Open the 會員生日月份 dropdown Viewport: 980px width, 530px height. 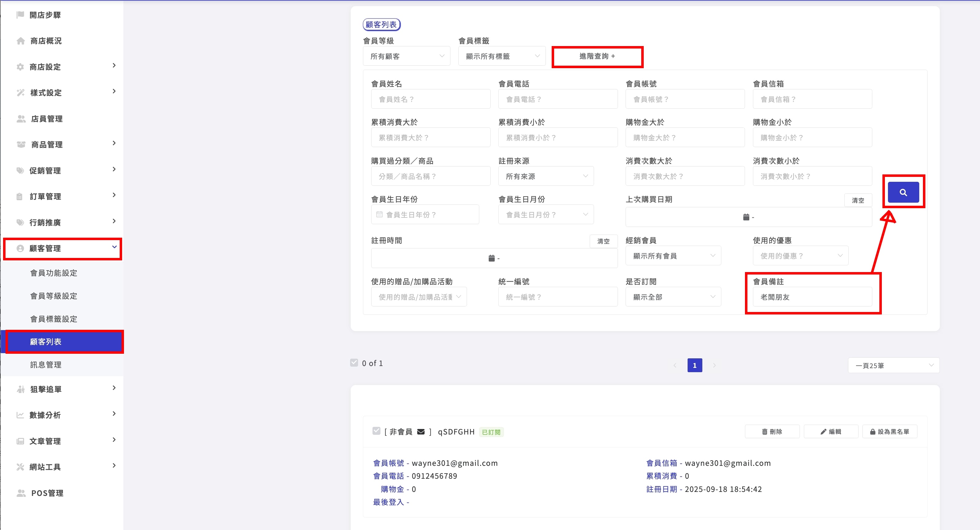click(546, 215)
